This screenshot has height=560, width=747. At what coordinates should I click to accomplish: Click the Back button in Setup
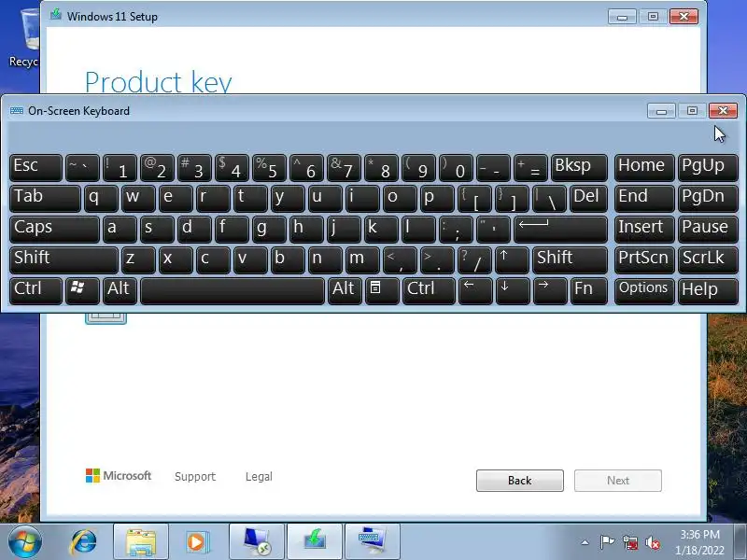pyautogui.click(x=520, y=481)
